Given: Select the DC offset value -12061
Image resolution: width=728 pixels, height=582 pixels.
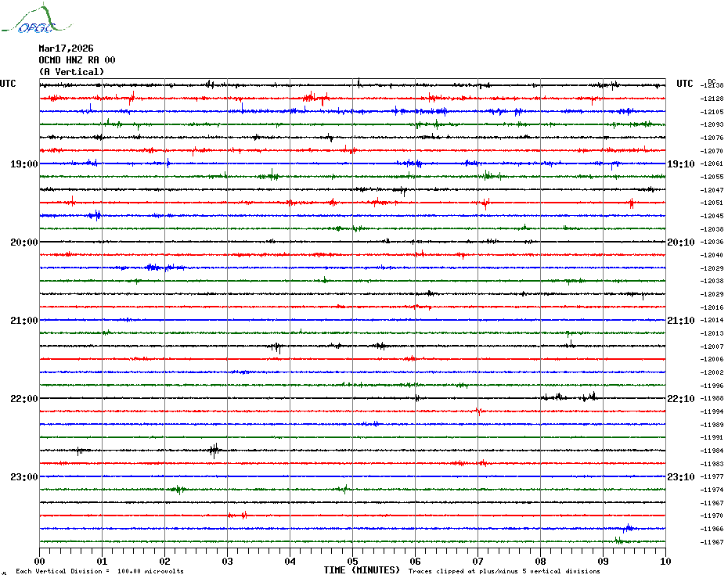Looking at the screenshot, I should point(712,163).
